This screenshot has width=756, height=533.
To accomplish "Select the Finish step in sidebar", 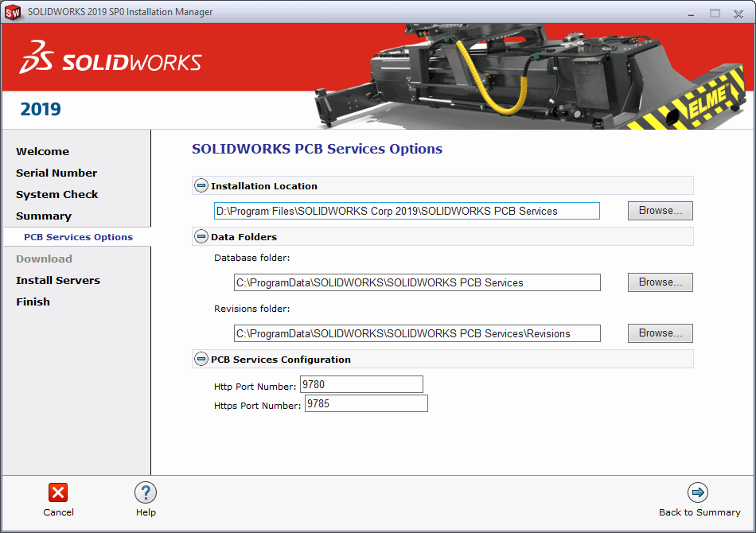I will pos(33,302).
